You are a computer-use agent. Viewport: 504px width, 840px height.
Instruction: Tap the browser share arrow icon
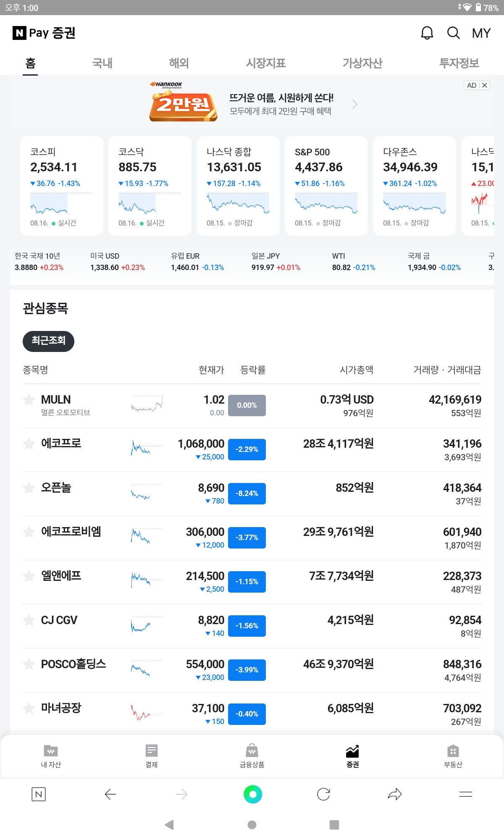394,794
